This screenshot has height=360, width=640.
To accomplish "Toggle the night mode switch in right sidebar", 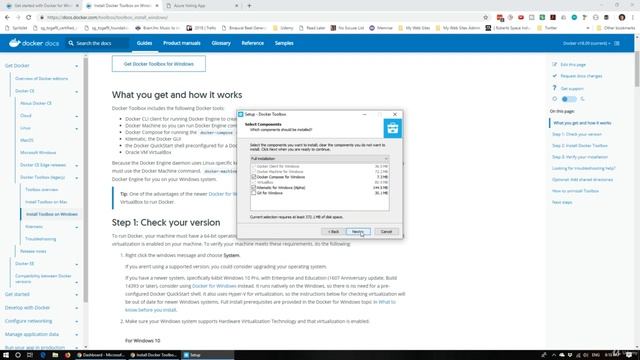I will tap(569, 99).
